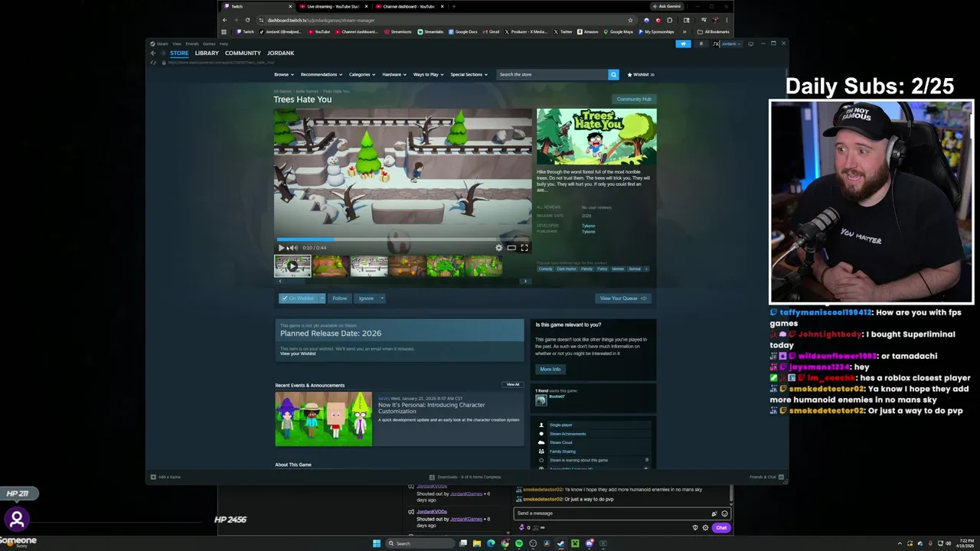980x551 pixels.
Task: Click the Dark Humor tag
Action: 567,269
